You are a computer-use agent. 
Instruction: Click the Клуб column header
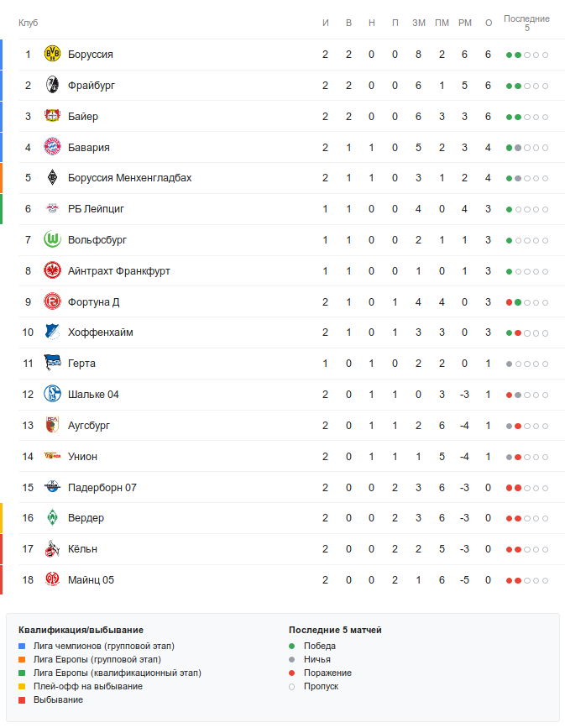[x=29, y=23]
